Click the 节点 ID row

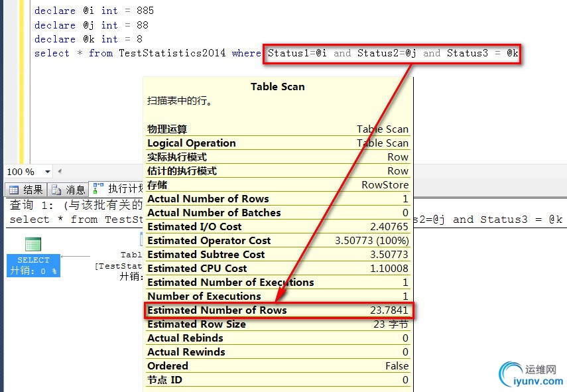(x=278, y=379)
